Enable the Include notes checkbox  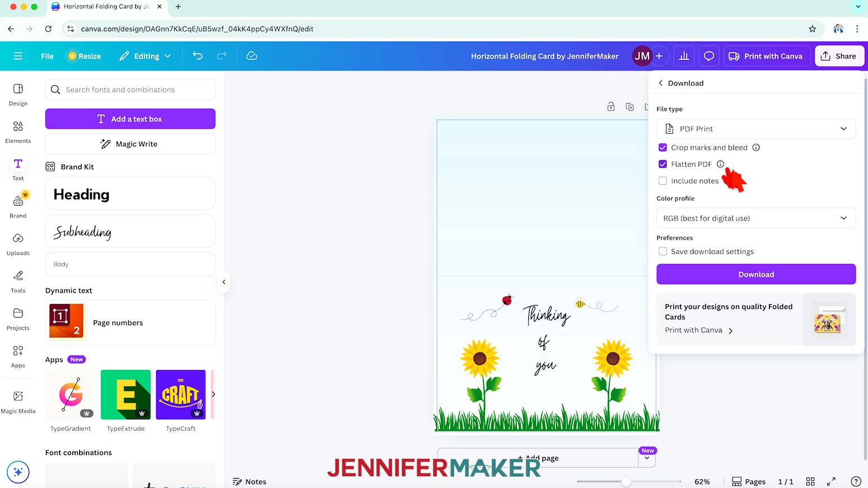(x=663, y=181)
